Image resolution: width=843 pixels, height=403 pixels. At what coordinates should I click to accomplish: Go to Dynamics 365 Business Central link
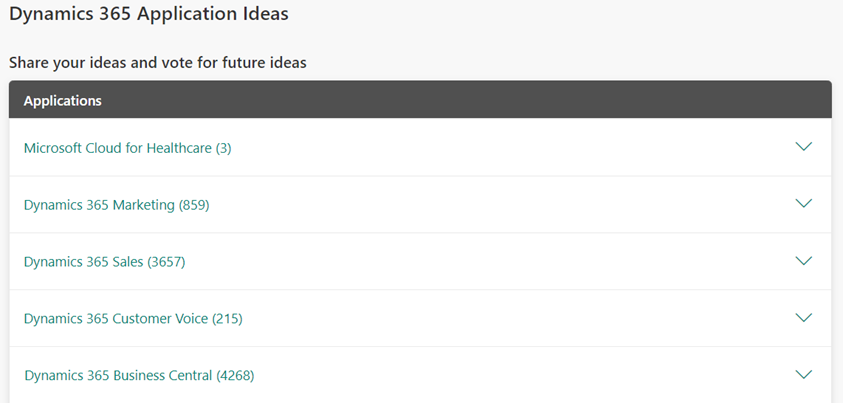(118, 376)
